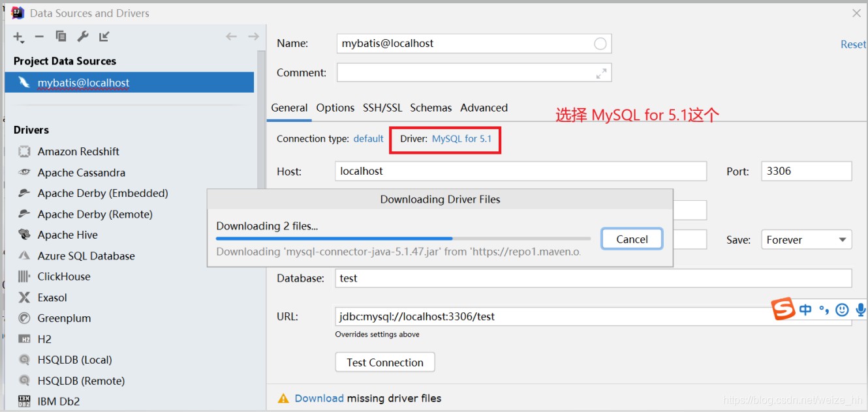
Task: Toggle Sogou Chinese input mode
Action: (x=805, y=310)
